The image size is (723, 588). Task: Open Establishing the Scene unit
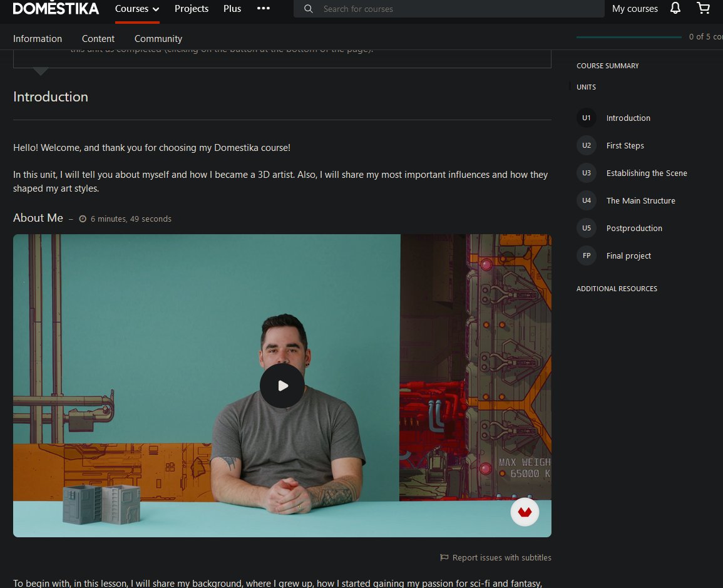click(647, 173)
